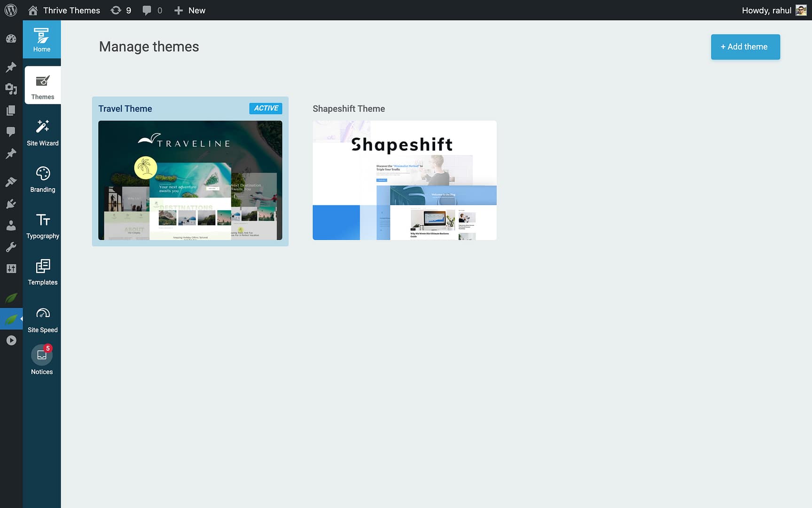Image resolution: width=812 pixels, height=508 pixels.
Task: Open the Users icon in the admin sidebar
Action: click(x=11, y=225)
